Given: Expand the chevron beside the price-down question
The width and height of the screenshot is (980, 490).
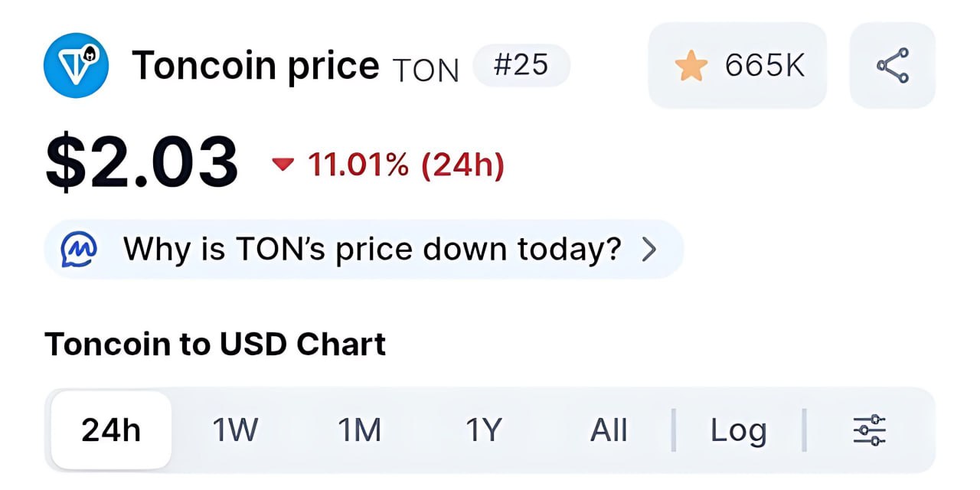Looking at the screenshot, I should tap(649, 250).
